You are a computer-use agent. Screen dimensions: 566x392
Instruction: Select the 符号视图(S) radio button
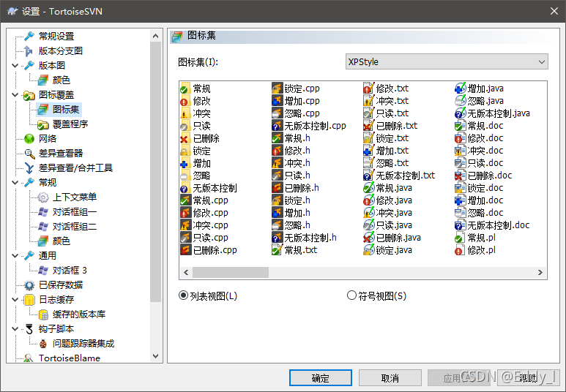(351, 295)
